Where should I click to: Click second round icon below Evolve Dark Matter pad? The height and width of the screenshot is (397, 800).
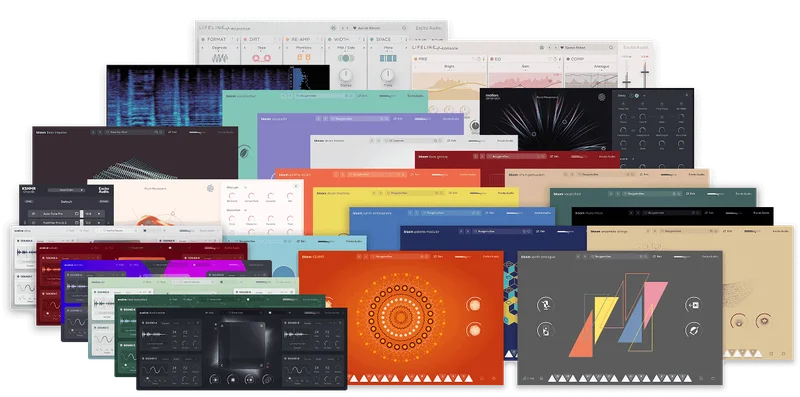pos(232,379)
